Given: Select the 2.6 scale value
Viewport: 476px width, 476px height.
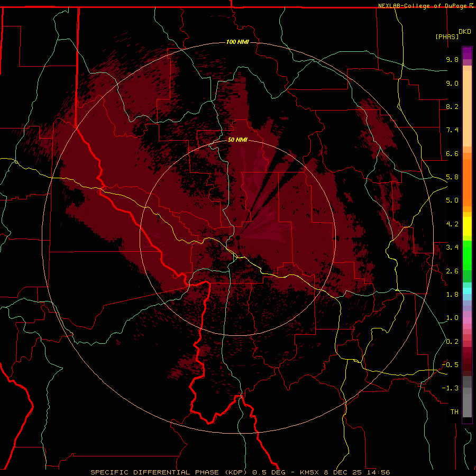Looking at the screenshot, I should tap(452, 271).
